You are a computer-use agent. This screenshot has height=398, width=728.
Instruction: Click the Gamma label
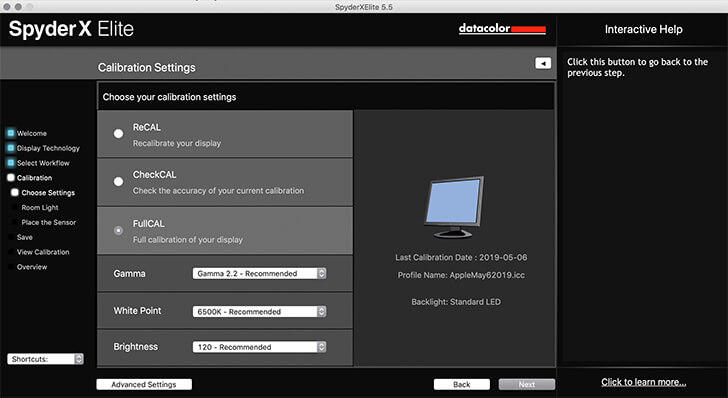(x=130, y=274)
